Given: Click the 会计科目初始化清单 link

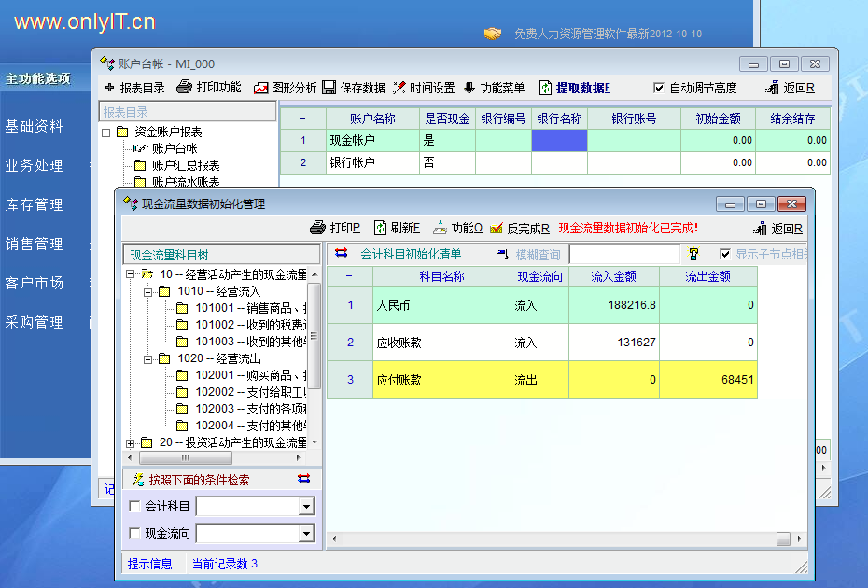Looking at the screenshot, I should pyautogui.click(x=411, y=254).
